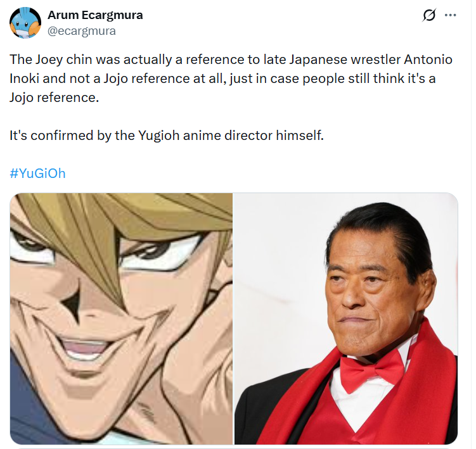Open the #YuGiOh hashtag link
The image size is (476, 449).
(37, 174)
